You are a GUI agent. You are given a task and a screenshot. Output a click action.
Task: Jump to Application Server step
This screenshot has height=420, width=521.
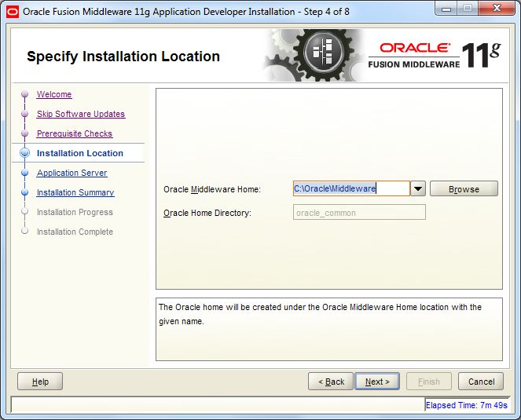[x=72, y=173]
